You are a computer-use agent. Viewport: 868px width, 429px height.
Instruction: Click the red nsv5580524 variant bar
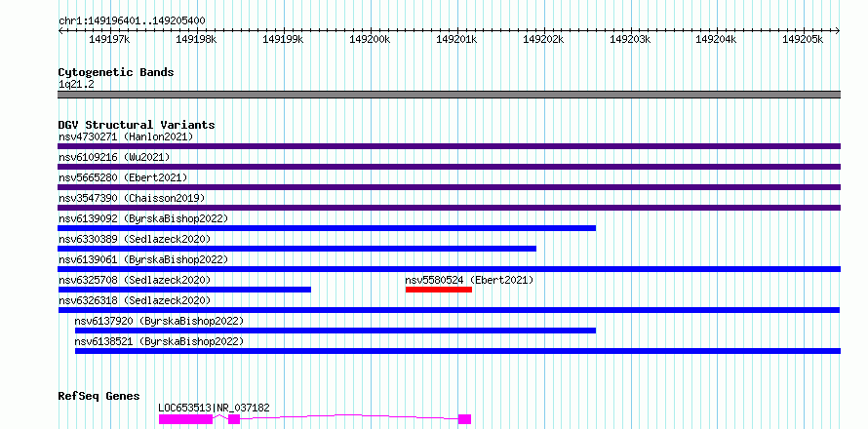439,290
